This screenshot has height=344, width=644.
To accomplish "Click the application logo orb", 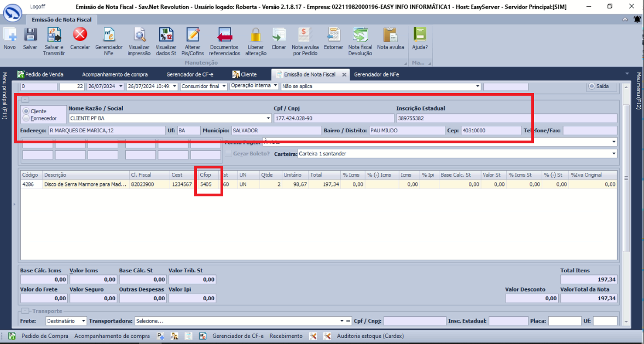I will point(13,13).
